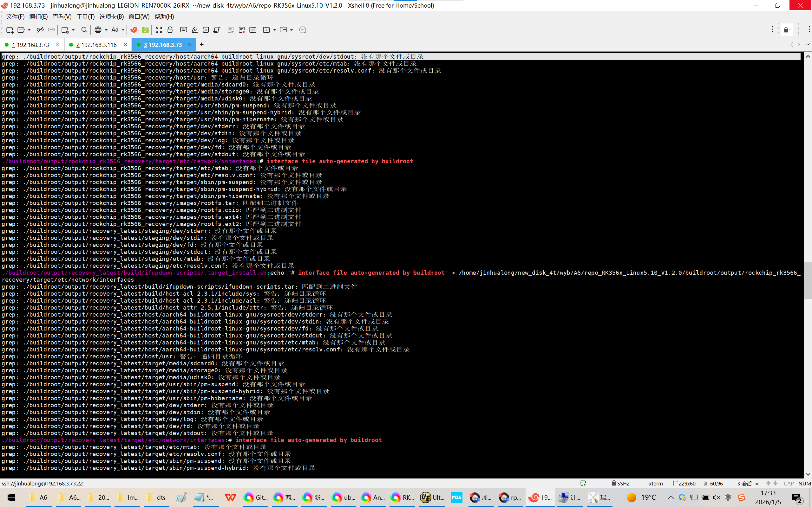Switch to tab 2 192.168.3.116
The image size is (812, 507).
[x=96, y=45]
